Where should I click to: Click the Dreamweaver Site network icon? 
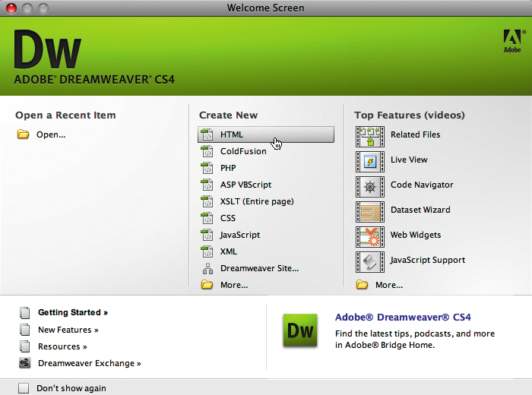[207, 268]
